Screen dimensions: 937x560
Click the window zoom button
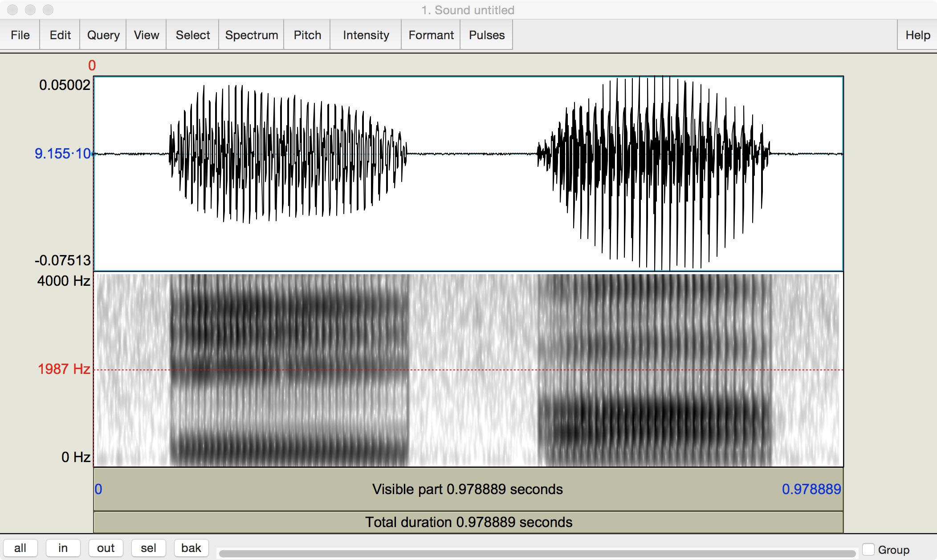48,9
